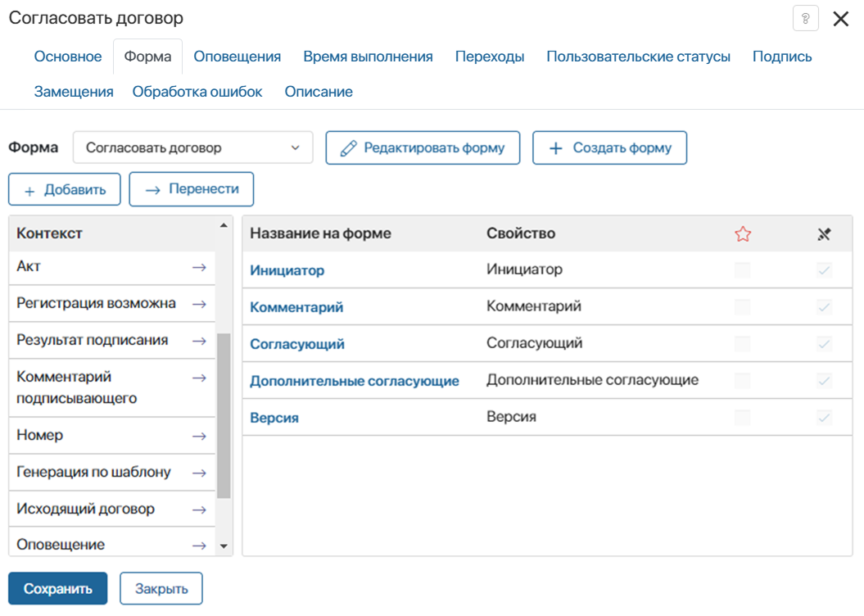Screen dimensions: 864x616
Task: Move Акт to form via arrow
Action: 199,267
